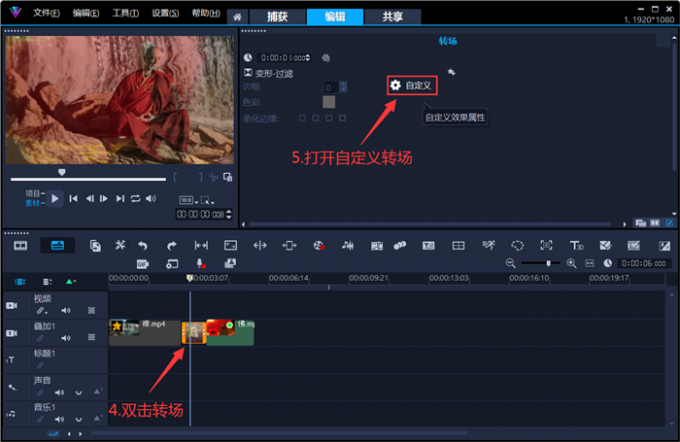Step to the previous frame

coord(89,199)
